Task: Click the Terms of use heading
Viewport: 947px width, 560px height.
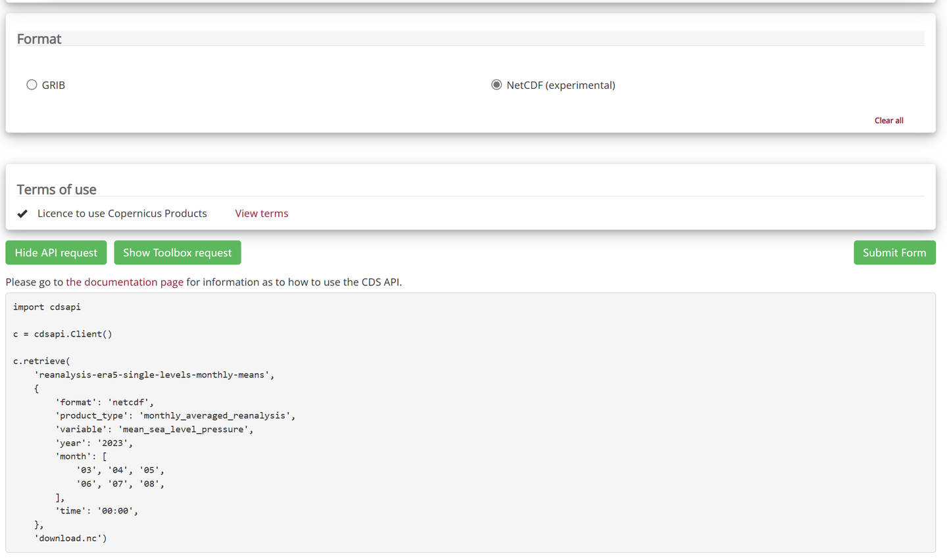Action: pos(57,190)
